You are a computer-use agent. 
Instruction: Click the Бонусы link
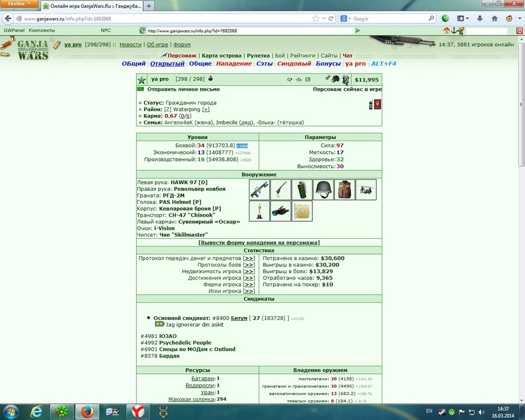(328, 64)
